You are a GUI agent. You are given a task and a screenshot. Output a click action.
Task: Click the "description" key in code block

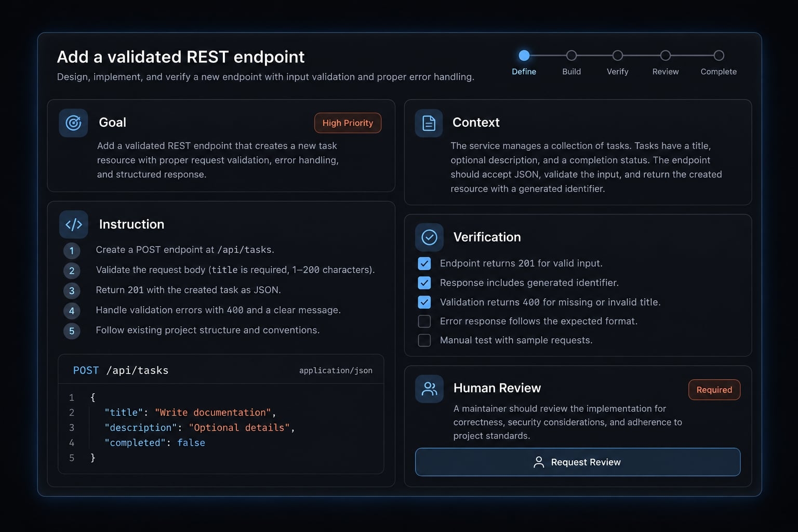(141, 428)
